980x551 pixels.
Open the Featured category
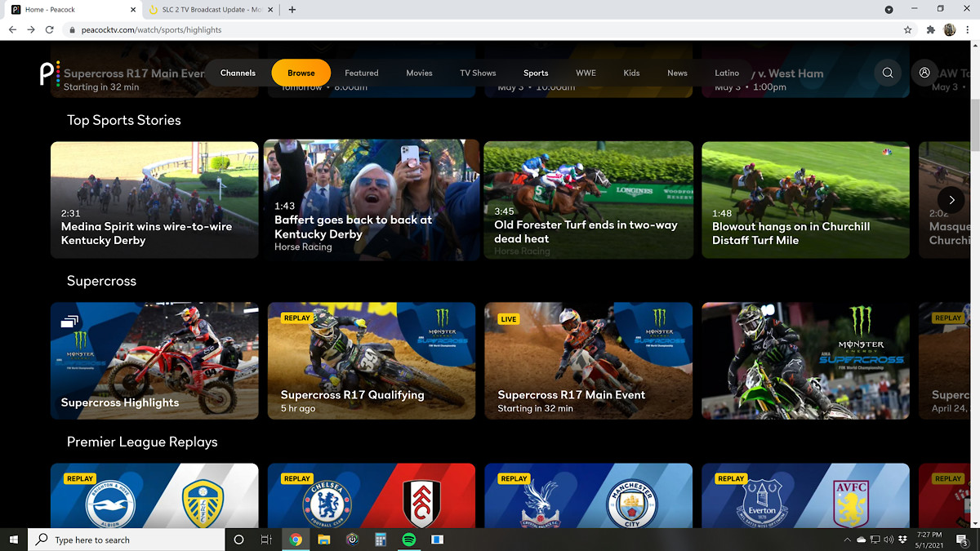click(x=362, y=73)
